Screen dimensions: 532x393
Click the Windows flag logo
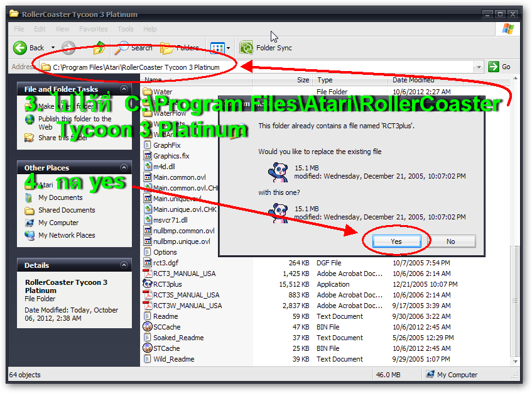[508, 29]
